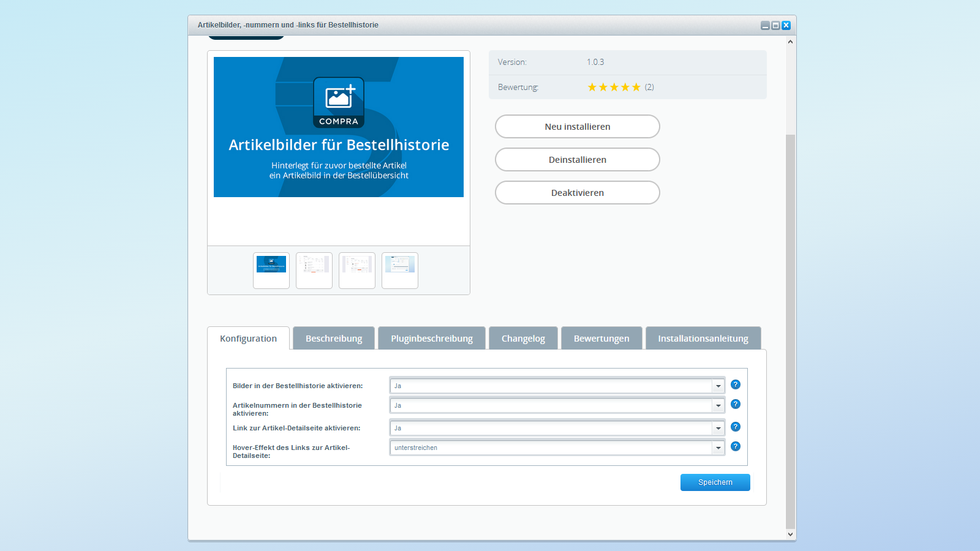Image resolution: width=980 pixels, height=551 pixels.
Task: Open help for Artikelnummern in der Bestellhistorie
Action: tap(736, 404)
